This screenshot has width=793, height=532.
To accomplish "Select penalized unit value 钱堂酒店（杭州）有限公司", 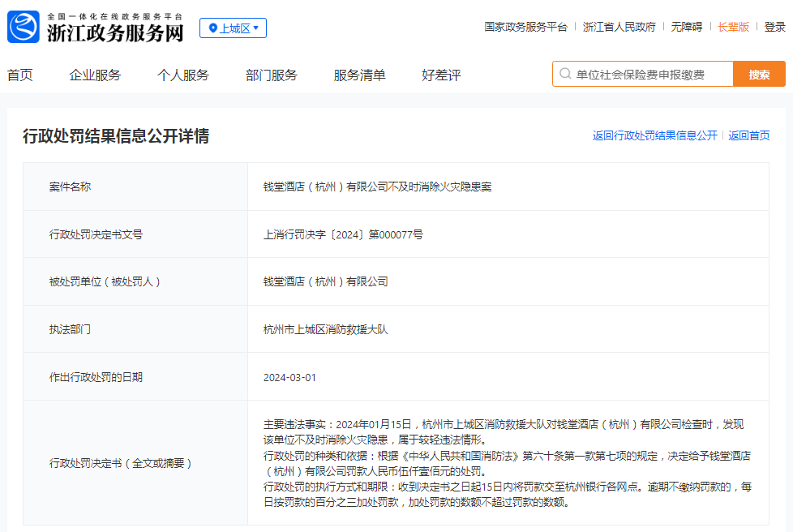I will tap(326, 281).
